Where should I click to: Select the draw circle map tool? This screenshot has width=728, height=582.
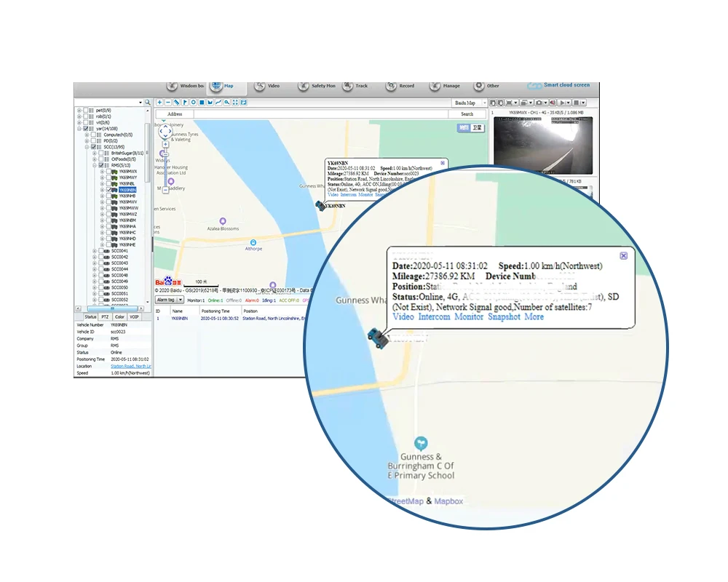tap(193, 103)
